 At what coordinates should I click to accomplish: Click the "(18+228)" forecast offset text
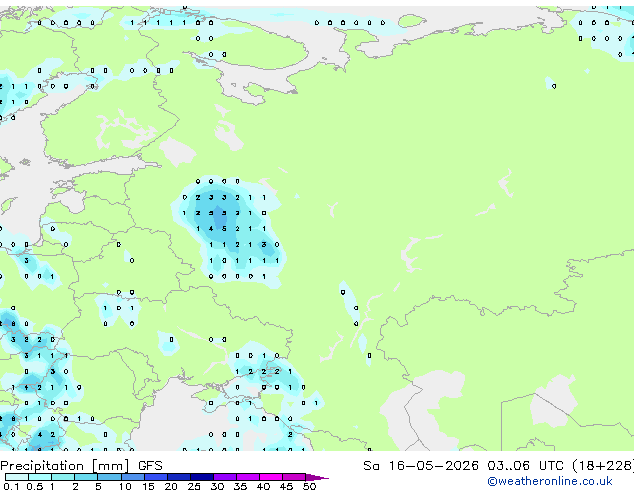click(603, 466)
